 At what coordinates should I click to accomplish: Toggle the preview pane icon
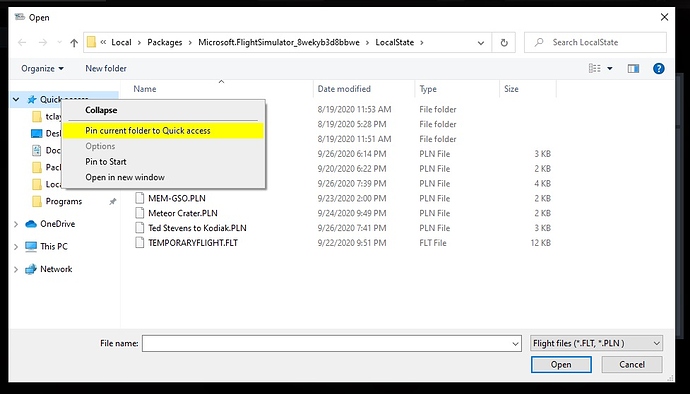tap(633, 68)
